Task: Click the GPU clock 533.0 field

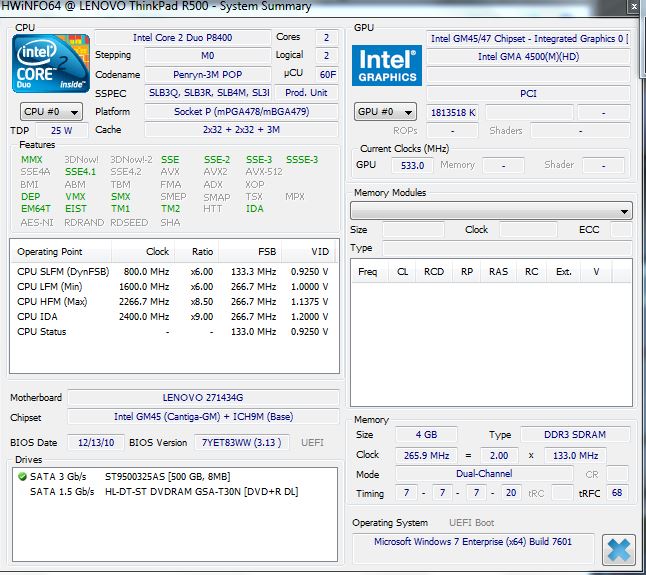Action: [x=412, y=166]
